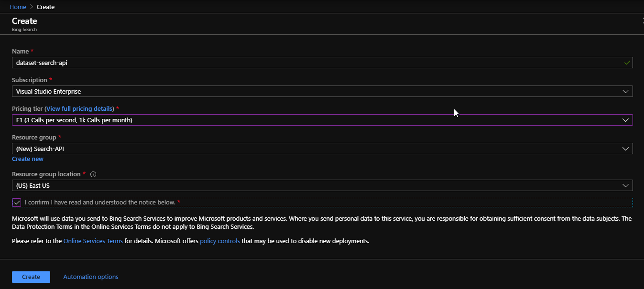This screenshot has width=644, height=289.
Task: Click the Microsoft data usage notice paragraph
Action: point(322,223)
